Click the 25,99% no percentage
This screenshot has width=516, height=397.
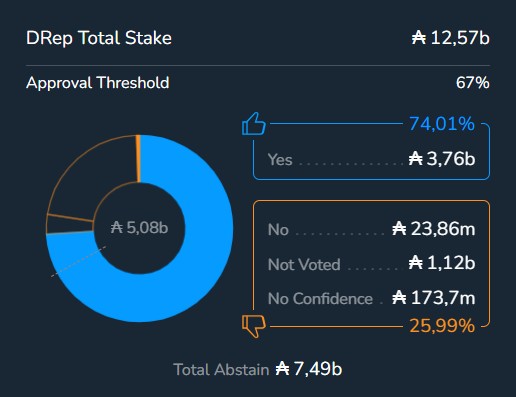[x=442, y=326]
